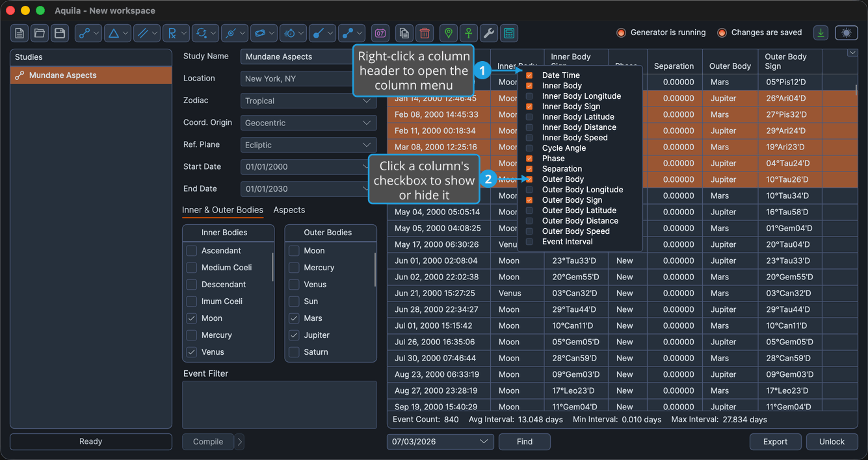Delete study with red trash icon
The width and height of the screenshot is (868, 460).
(425, 32)
